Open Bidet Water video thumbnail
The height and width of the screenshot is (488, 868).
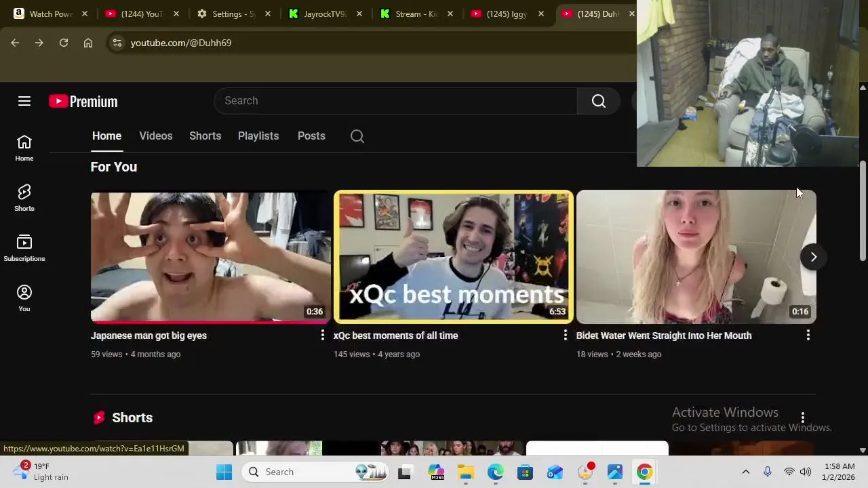[x=696, y=257]
